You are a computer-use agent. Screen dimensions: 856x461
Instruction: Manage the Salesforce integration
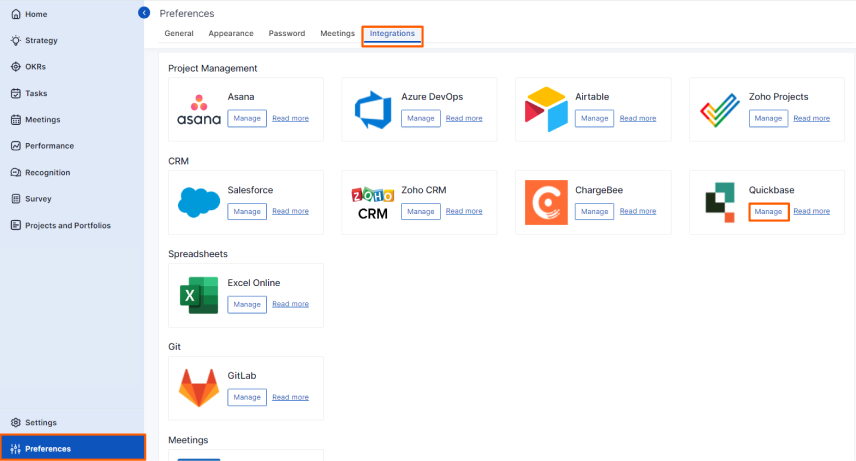(247, 211)
